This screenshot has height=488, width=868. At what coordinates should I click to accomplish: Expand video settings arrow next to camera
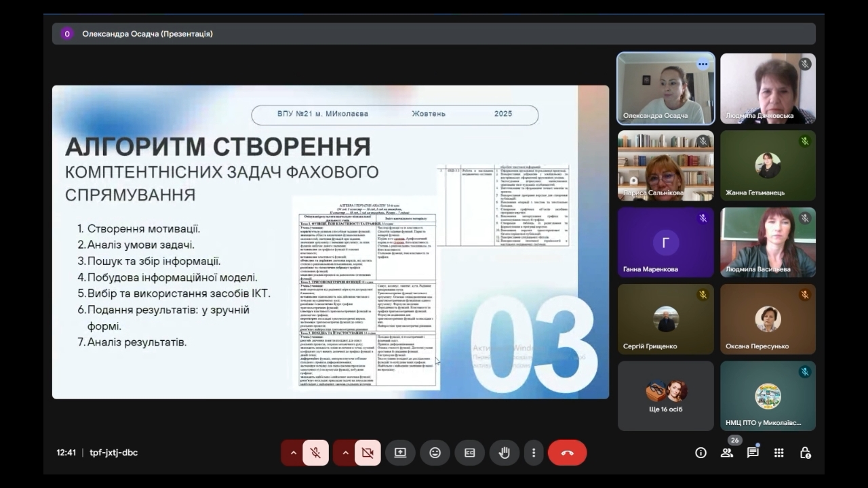[x=345, y=453]
